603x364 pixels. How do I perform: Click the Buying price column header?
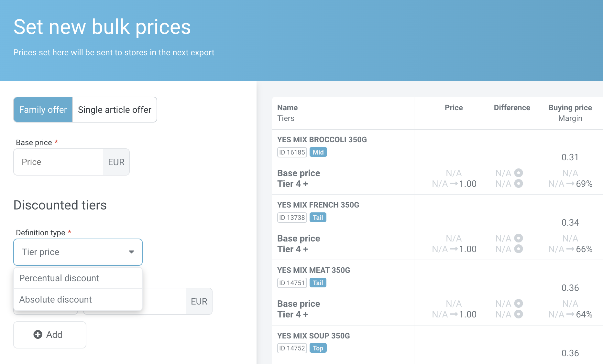click(x=570, y=108)
